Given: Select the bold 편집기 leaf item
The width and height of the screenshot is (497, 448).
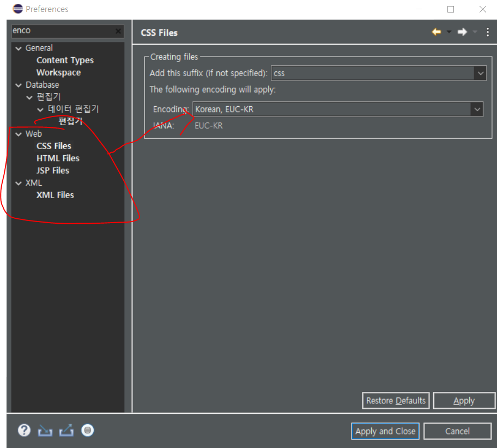Looking at the screenshot, I should coord(70,121).
